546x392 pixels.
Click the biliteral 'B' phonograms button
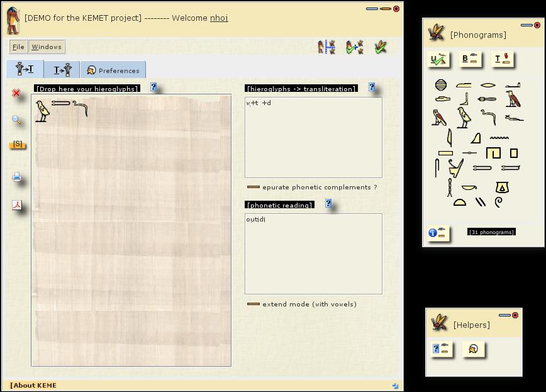471,60
